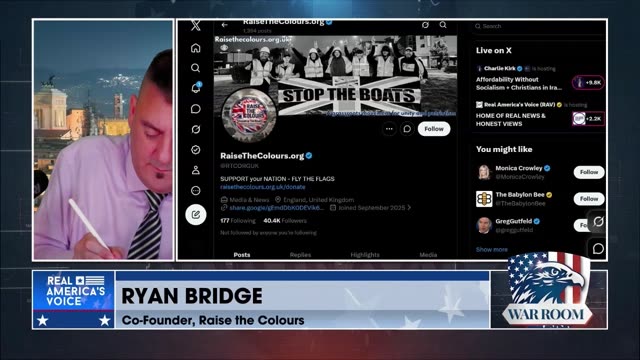Open floating Grok button at right edge
Screen dimensions: 640x360
(x=598, y=221)
